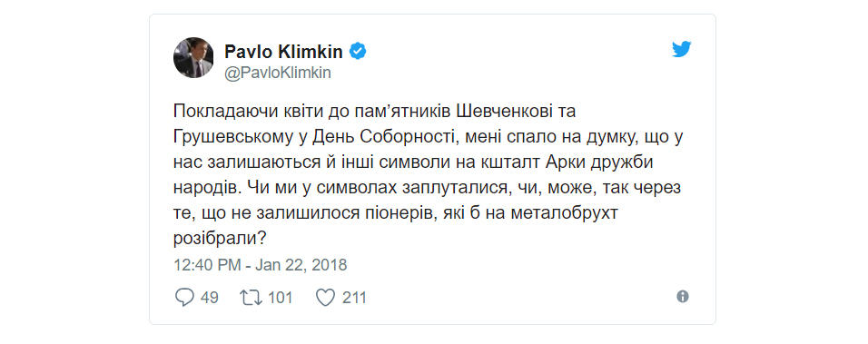Like the tweet with heart icon
Viewport: 868px width, 344px height.
pos(325,298)
